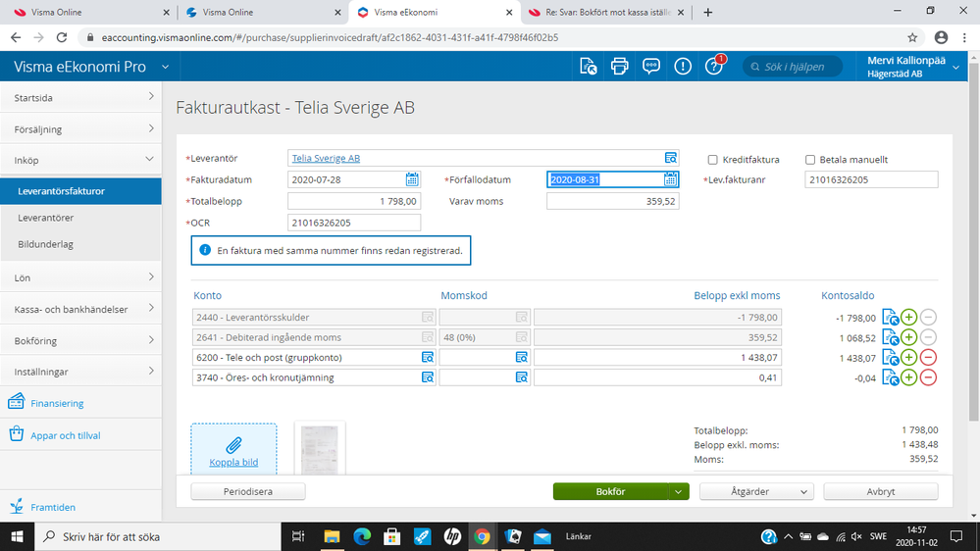
Task: Remove the 6200 row with red minus
Action: 928,357
